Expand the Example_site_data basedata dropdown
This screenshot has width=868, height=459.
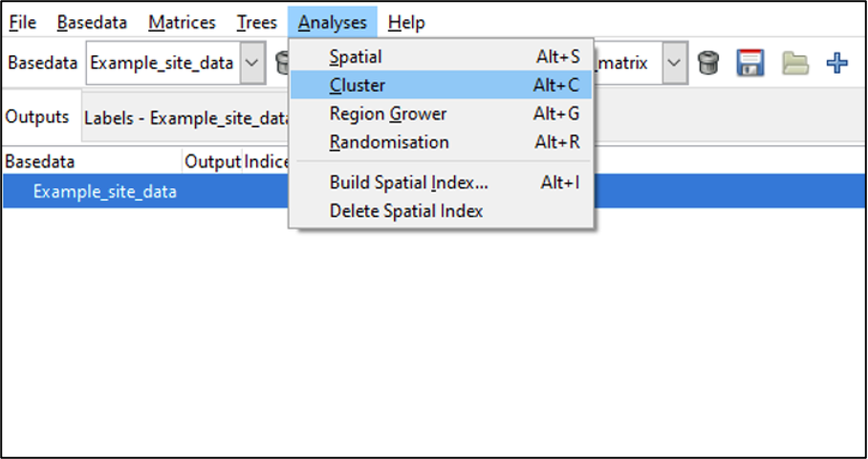click(x=251, y=64)
